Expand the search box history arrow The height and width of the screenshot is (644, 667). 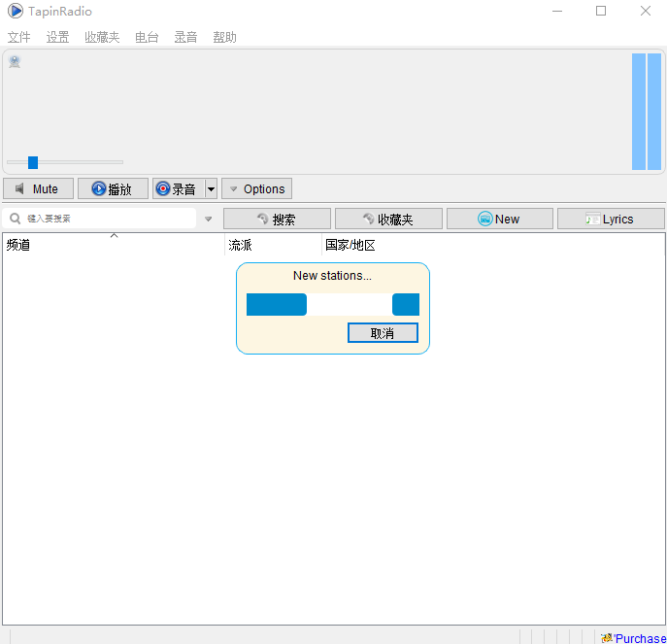click(x=208, y=219)
